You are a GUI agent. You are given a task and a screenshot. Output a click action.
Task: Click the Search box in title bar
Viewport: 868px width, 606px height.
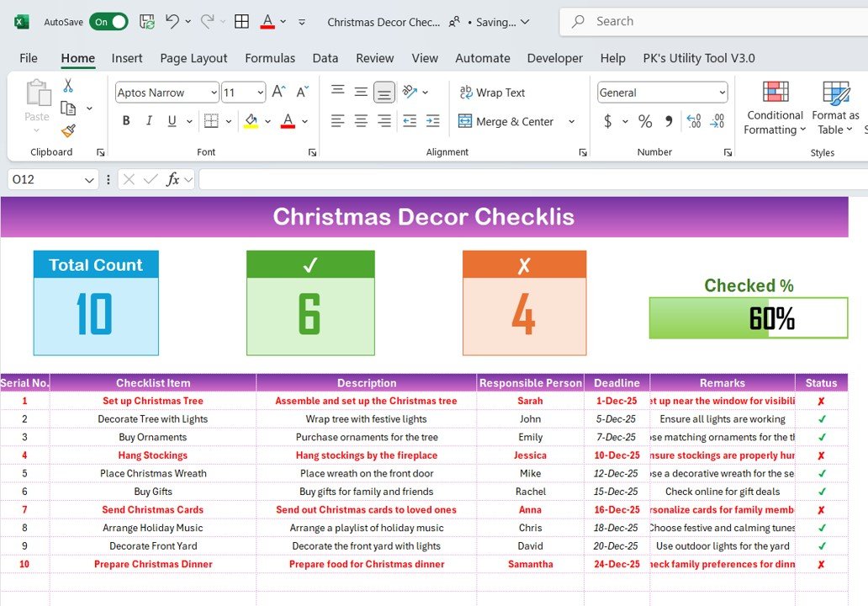point(713,22)
